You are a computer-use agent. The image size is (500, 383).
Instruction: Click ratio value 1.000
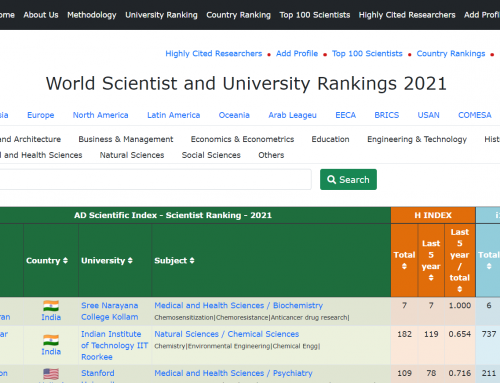[460, 306]
